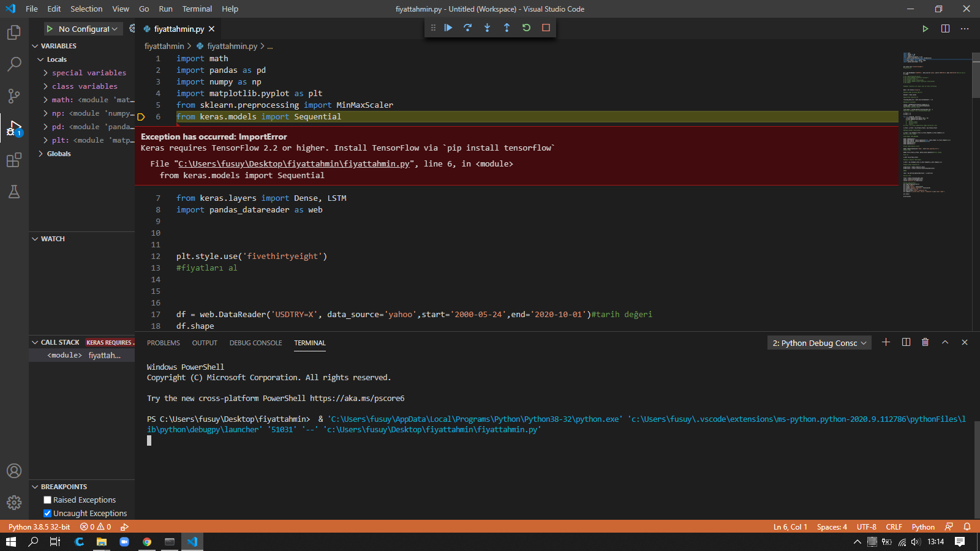
Task: Open the Manage gear settings icon
Action: (14, 503)
